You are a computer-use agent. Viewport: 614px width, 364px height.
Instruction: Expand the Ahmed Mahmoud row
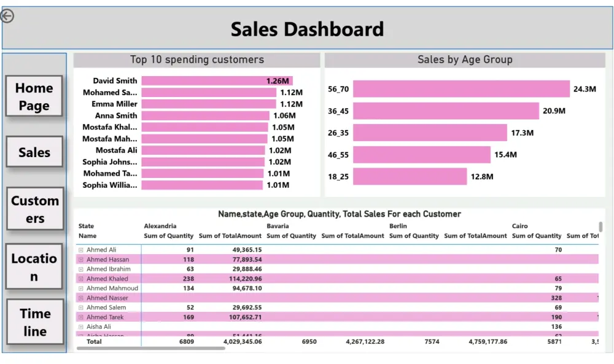80,288
